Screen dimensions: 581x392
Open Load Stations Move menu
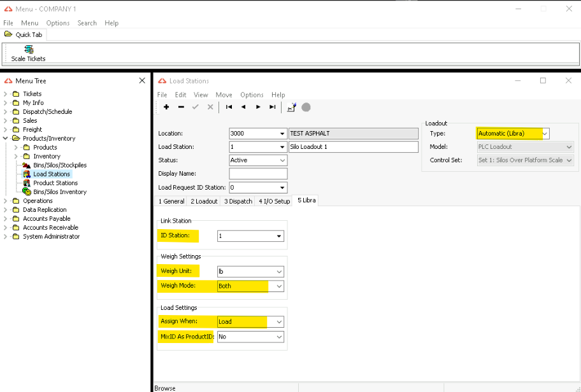tap(224, 95)
